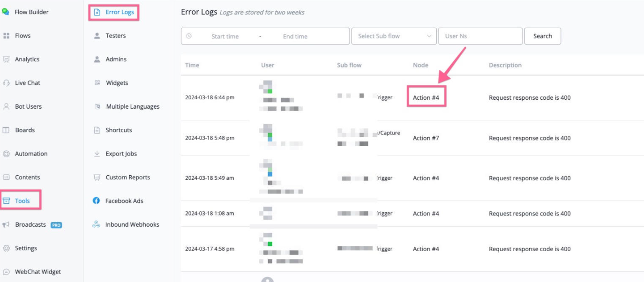644x282 pixels.
Task: Go to Custom Reports
Action: [127, 178]
